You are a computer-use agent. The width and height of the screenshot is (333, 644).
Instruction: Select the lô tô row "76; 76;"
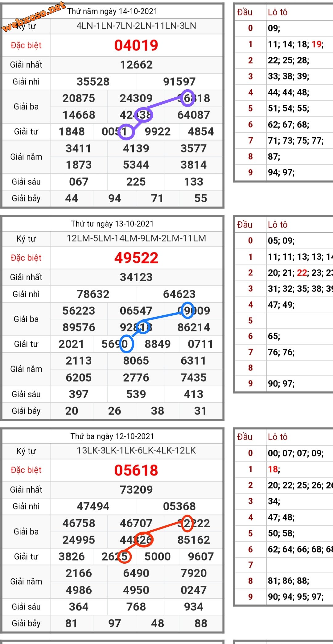click(x=281, y=352)
